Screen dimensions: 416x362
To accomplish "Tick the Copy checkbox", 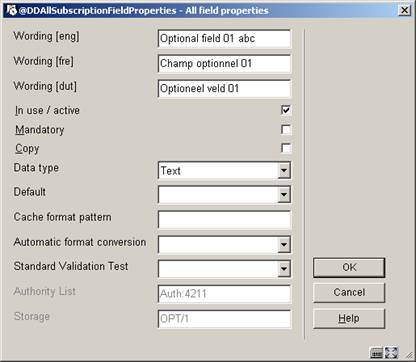I will click(286, 148).
